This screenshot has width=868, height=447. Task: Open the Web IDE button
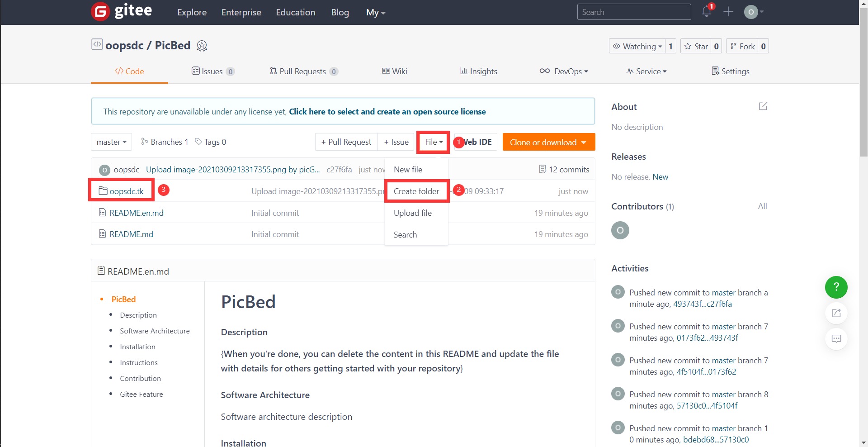tap(476, 142)
